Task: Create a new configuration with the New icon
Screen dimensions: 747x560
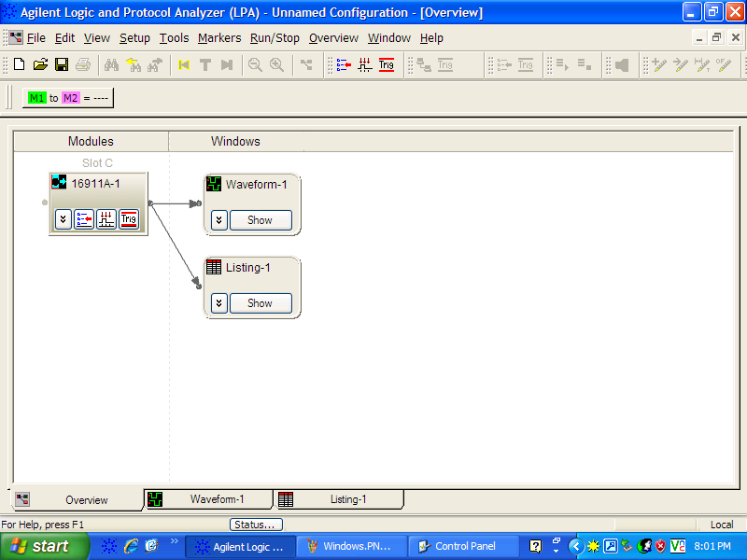Action: (x=19, y=64)
